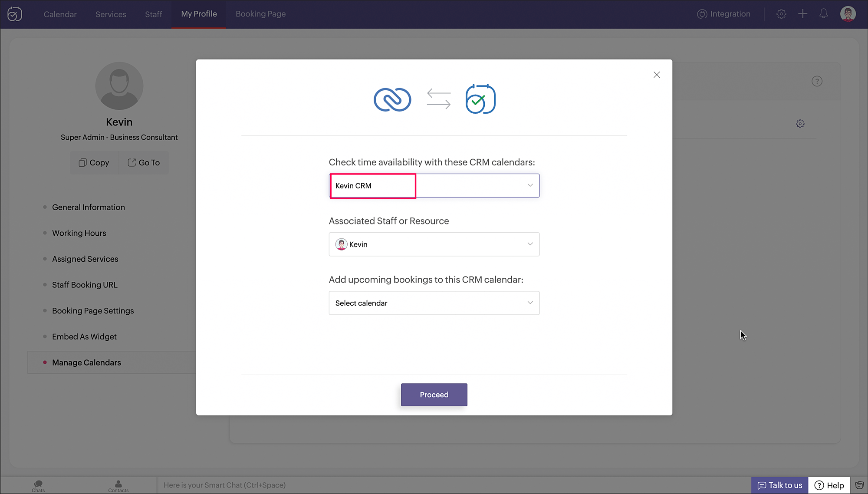Go to the Booking Page tab
Viewport: 868px width, 494px height.
pyautogui.click(x=260, y=14)
